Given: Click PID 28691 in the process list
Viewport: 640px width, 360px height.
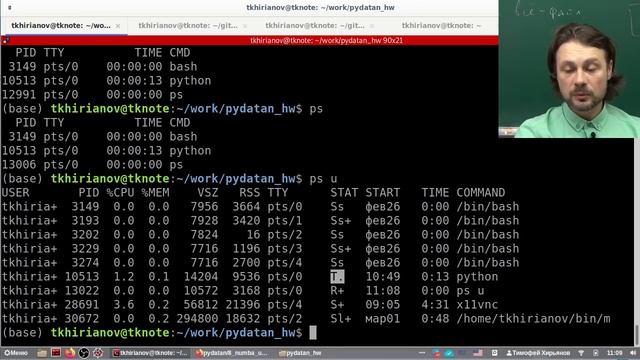Looking at the screenshot, I should pyautogui.click(x=82, y=304).
